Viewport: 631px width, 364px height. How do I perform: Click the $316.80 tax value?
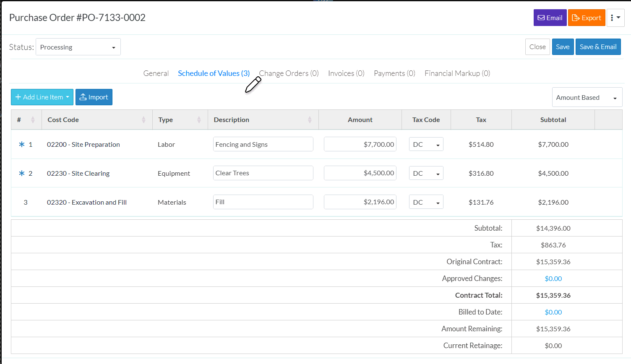coord(481,173)
